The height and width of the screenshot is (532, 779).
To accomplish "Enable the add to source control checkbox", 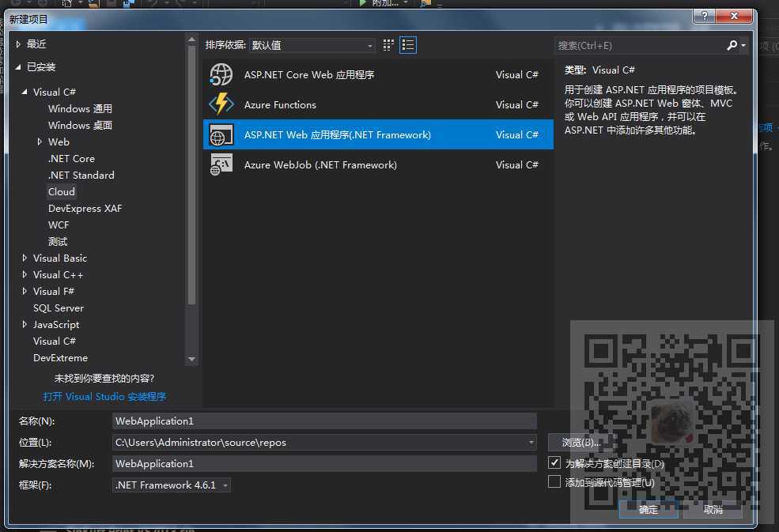I will tap(554, 481).
